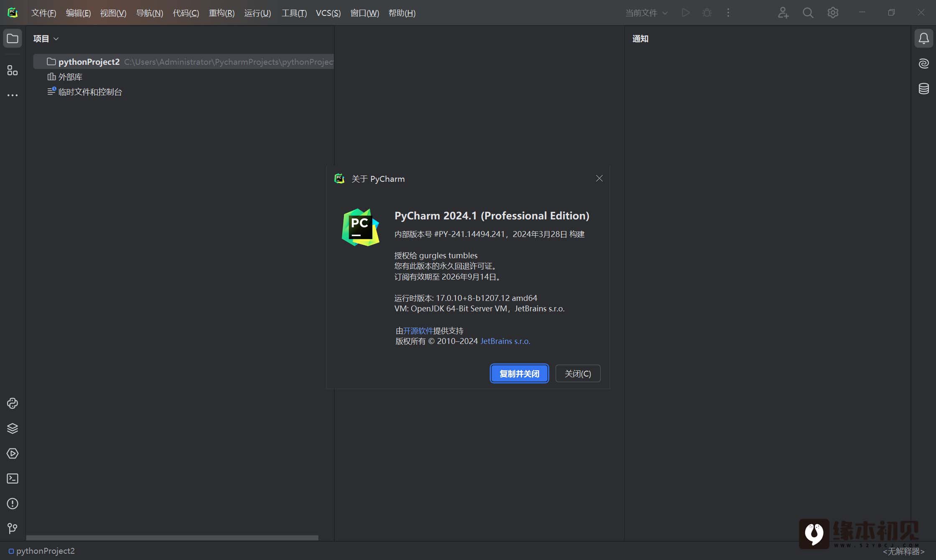Viewport: 936px width, 560px height.
Task: Open the Python Console layers icon
Action: pos(13,428)
